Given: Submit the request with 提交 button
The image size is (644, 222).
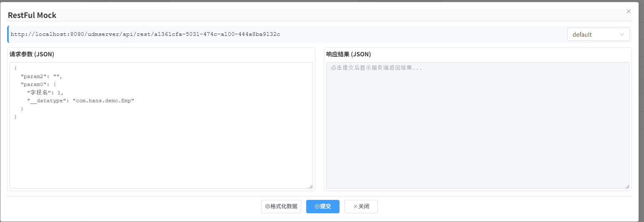Looking at the screenshot, I should (323, 207).
